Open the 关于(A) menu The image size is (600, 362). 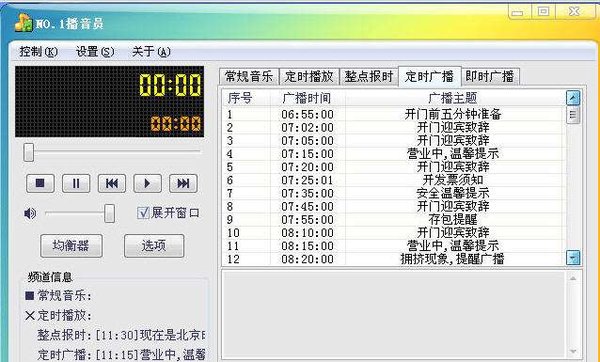coord(151,52)
